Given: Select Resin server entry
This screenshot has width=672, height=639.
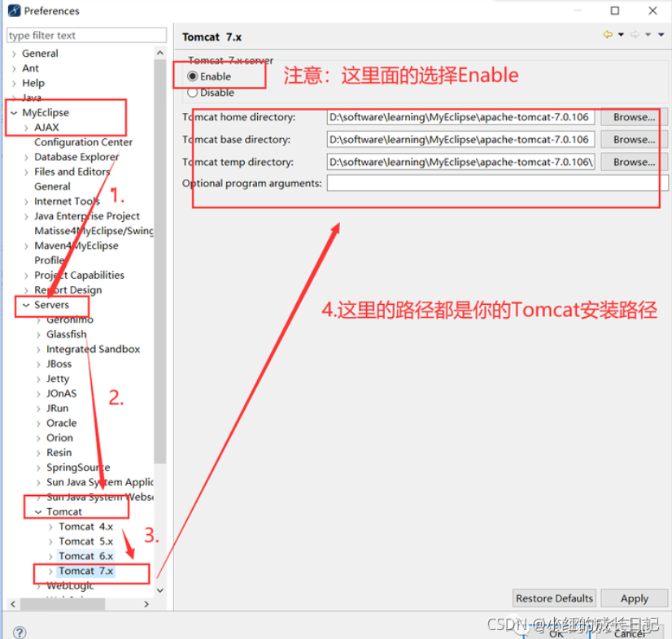Looking at the screenshot, I should [x=59, y=453].
